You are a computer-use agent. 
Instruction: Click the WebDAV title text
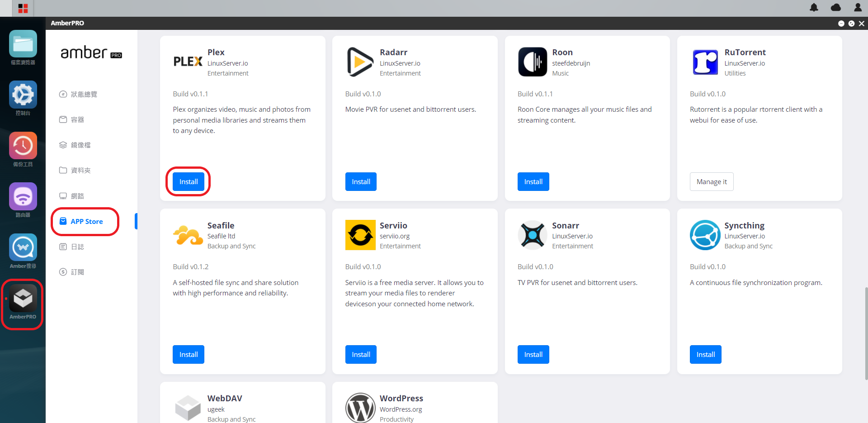point(225,398)
